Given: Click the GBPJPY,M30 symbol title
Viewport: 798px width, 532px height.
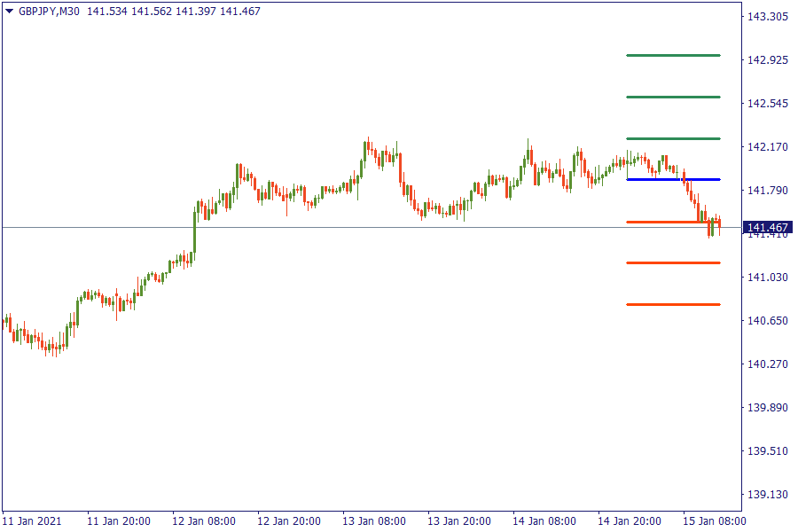Looking at the screenshot, I should tap(49, 12).
